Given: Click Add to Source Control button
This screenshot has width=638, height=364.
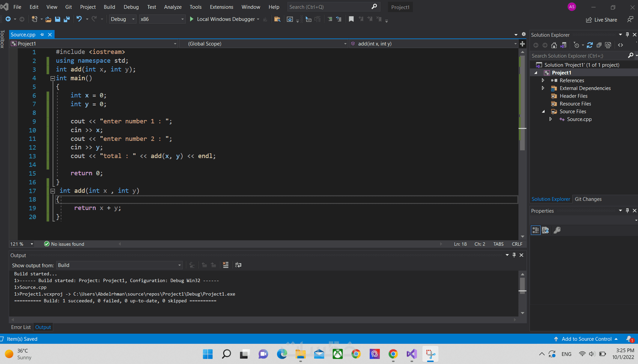Looking at the screenshot, I should [x=586, y=339].
